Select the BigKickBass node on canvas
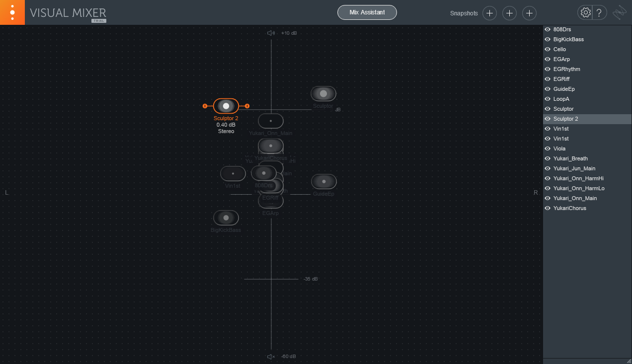 (x=226, y=218)
